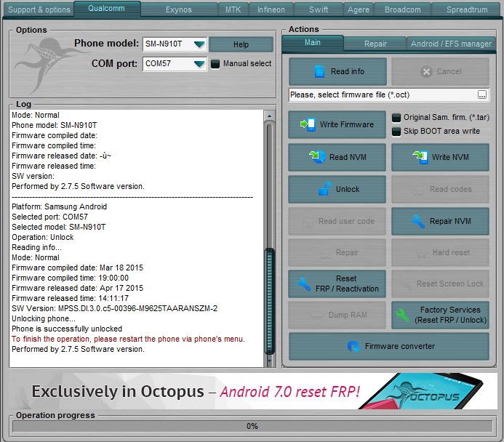Switch to the Repair actions tab

[x=375, y=44]
